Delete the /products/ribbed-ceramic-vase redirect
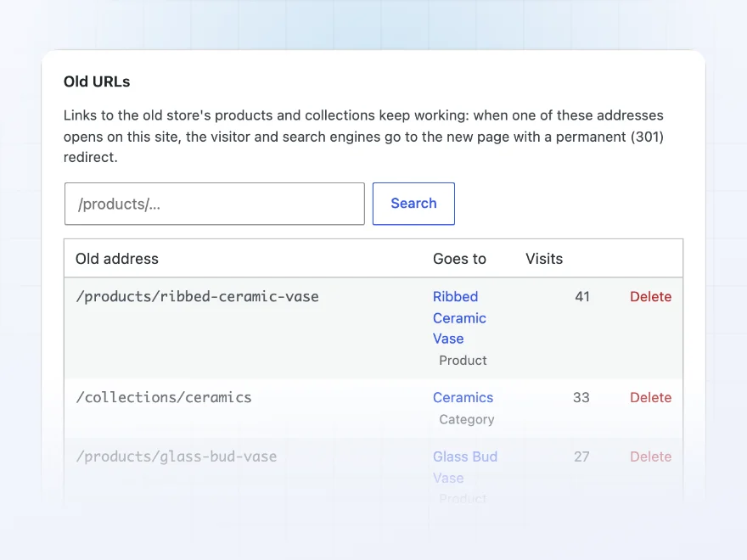 651,297
